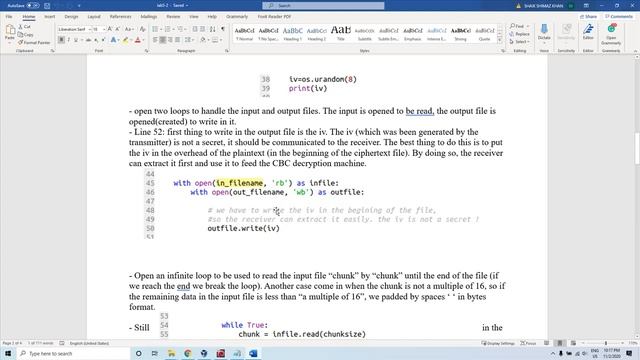
Task: Center align the text
Action: point(162,40)
